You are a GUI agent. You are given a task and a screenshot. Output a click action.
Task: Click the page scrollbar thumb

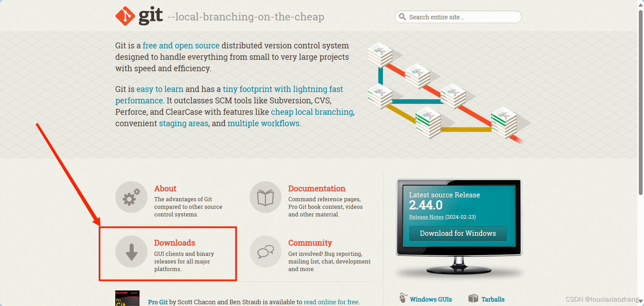pos(641,102)
